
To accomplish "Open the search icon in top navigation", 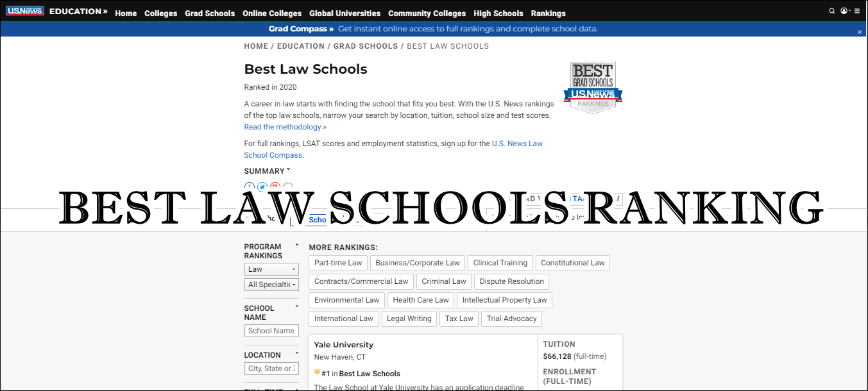I will (831, 11).
